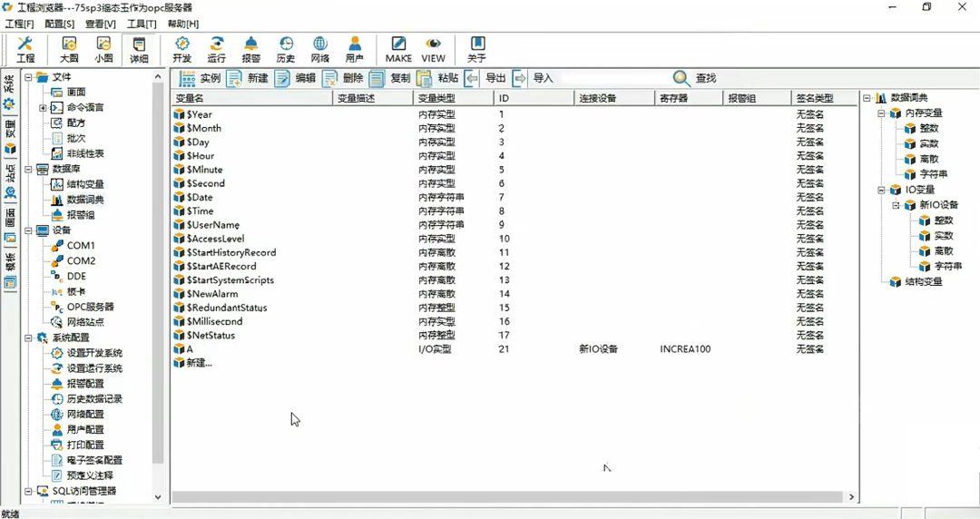Collapse the 数据库 tree node
The height and width of the screenshot is (519, 980).
(x=28, y=169)
